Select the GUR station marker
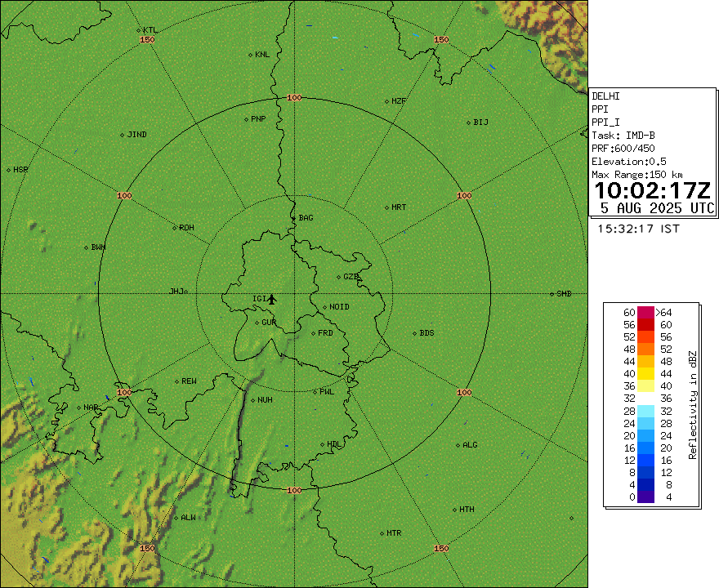Screen dimensions: 719x588 (257, 323)
